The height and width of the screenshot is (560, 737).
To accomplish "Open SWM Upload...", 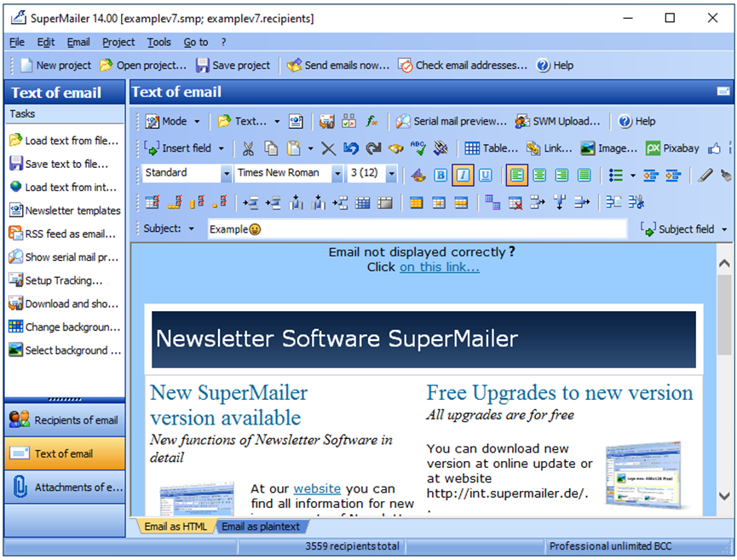I will pyautogui.click(x=557, y=121).
